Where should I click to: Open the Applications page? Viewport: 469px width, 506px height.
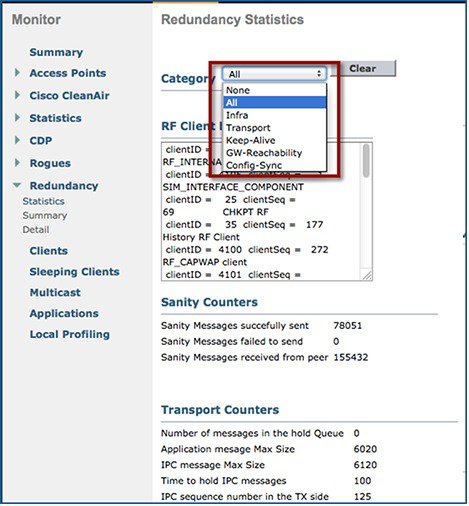point(64,313)
